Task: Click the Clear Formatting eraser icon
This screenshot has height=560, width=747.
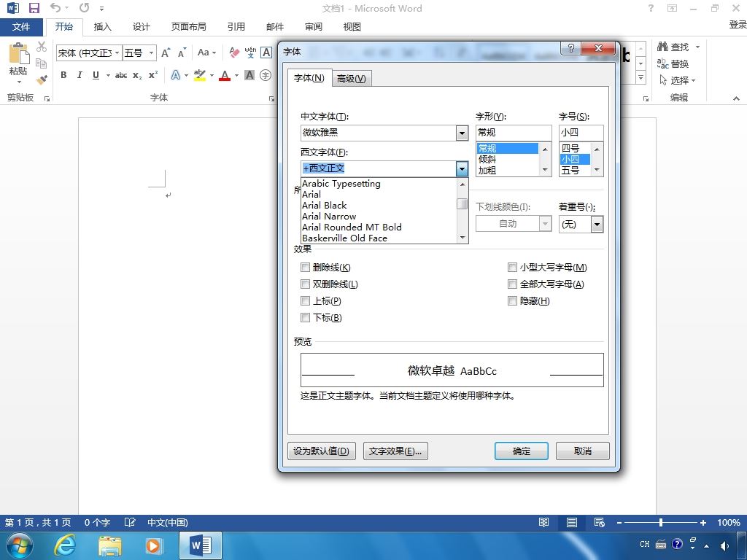Action: pyautogui.click(x=234, y=52)
